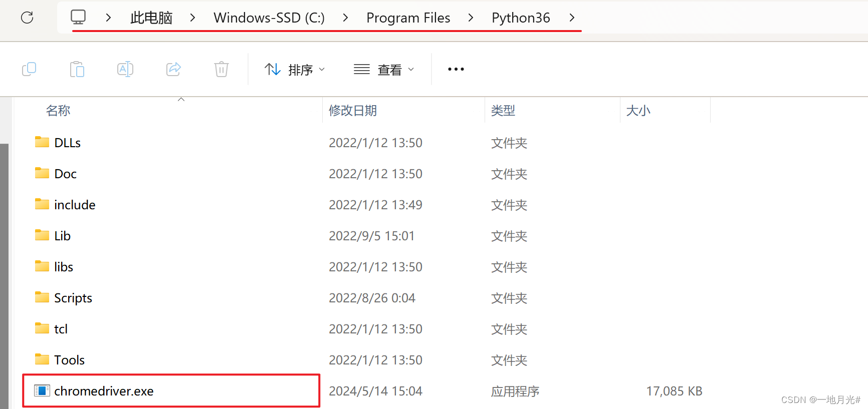Viewport: 868px width, 409px height.
Task: Expand the breadcrumb chevron after Python36
Action: (571, 18)
